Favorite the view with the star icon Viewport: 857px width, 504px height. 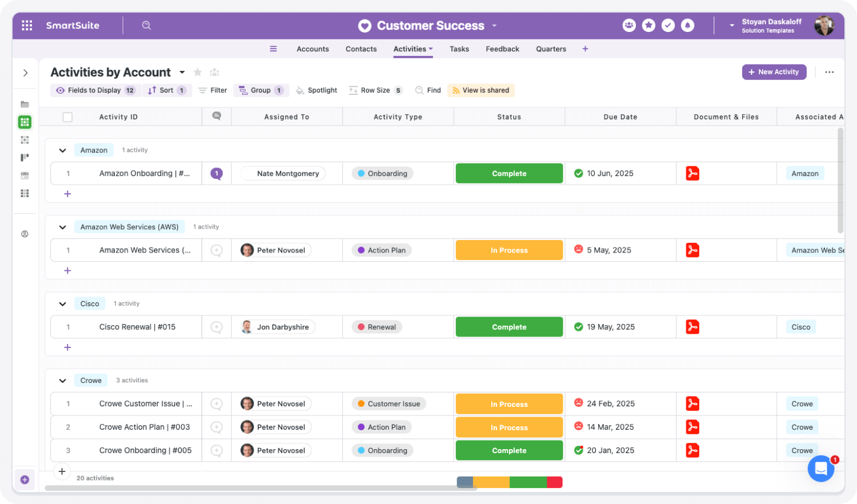(198, 72)
